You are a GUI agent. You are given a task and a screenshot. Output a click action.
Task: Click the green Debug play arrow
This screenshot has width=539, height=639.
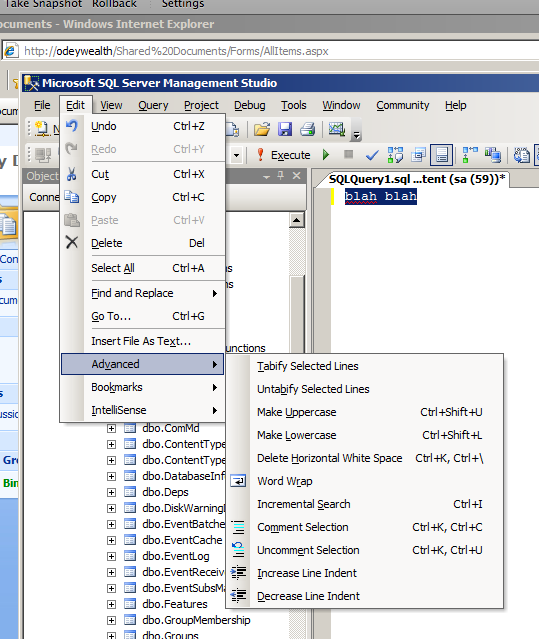point(326,155)
